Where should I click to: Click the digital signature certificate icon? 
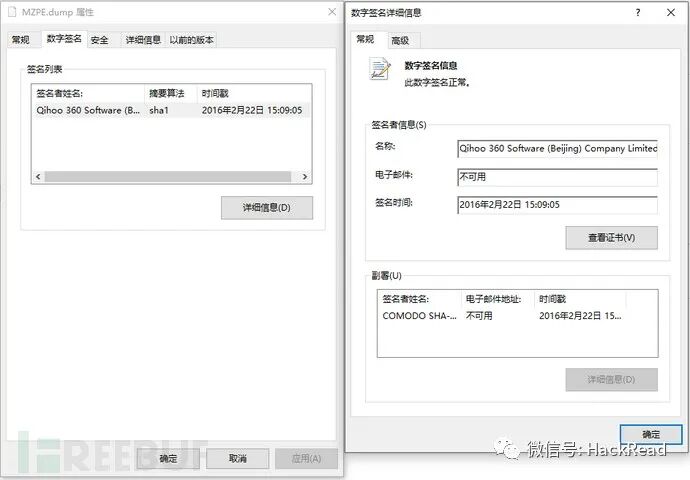tap(379, 70)
